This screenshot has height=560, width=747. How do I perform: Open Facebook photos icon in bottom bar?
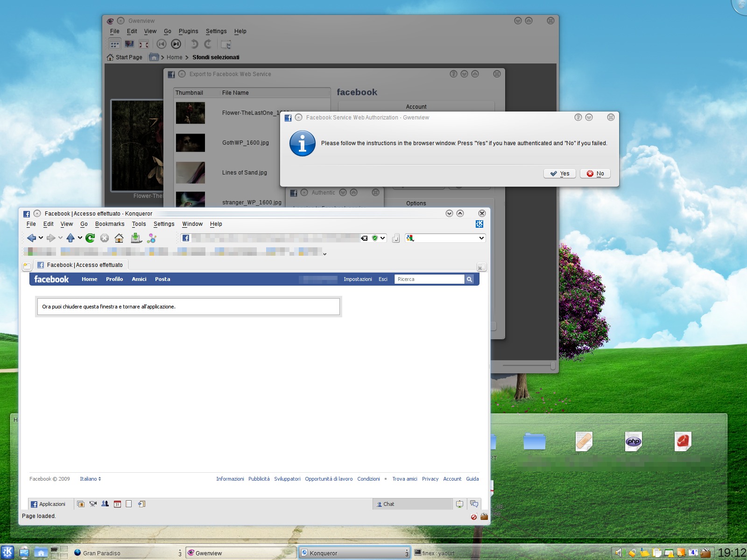81,504
